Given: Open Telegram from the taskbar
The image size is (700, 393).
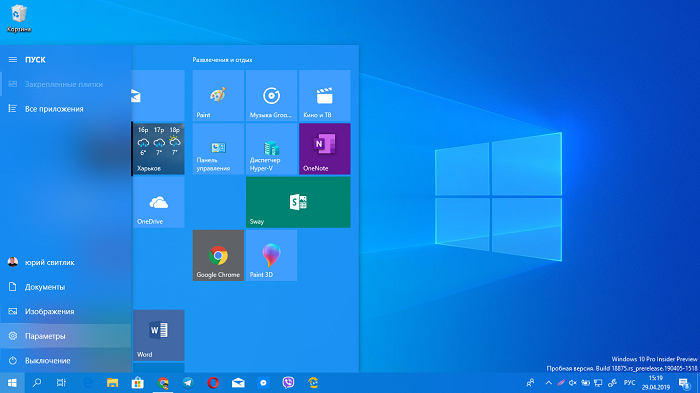Looking at the screenshot, I should point(188,383).
